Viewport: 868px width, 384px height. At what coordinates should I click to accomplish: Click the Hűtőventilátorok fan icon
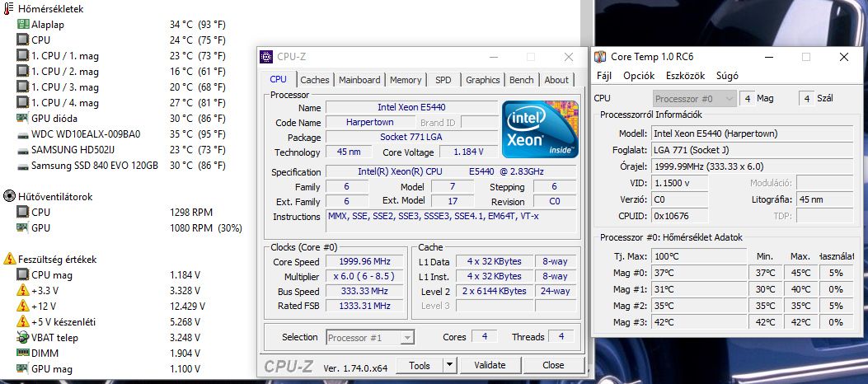tap(9, 196)
